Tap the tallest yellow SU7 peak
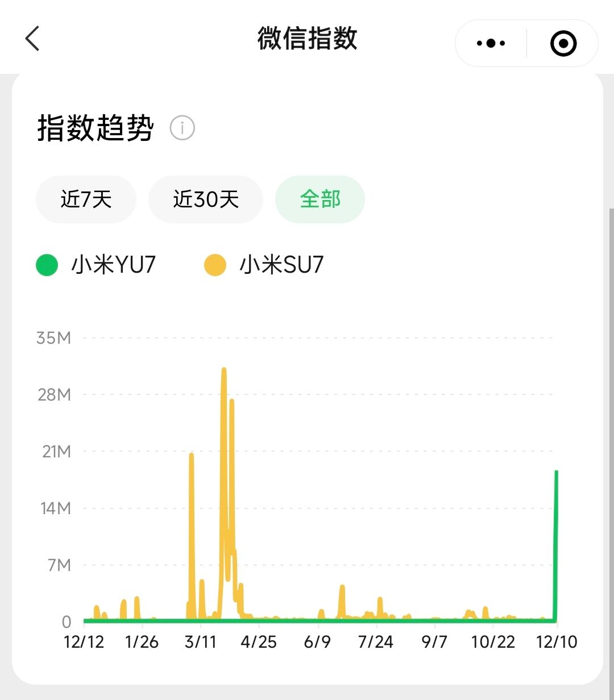This screenshot has height=700, width=614. tap(224, 370)
